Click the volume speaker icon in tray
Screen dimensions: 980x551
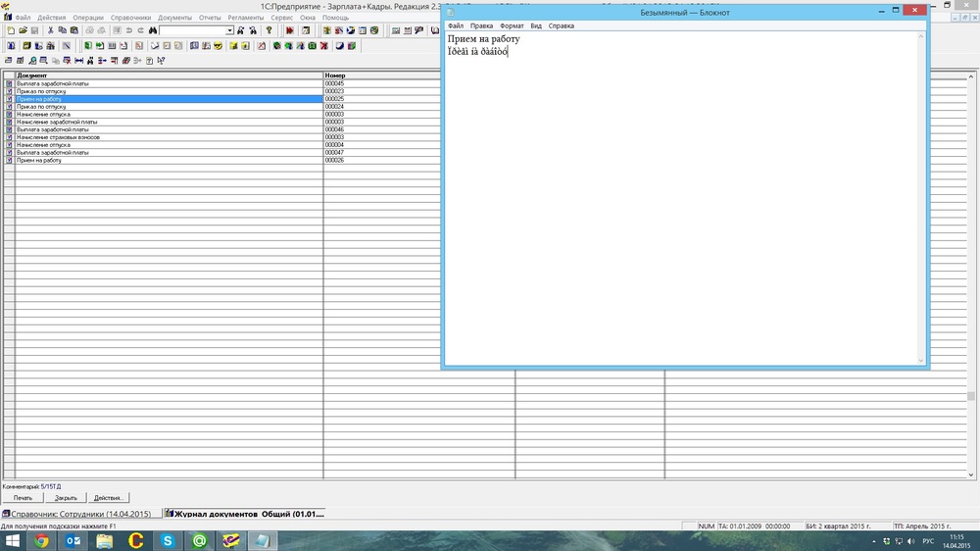pyautogui.click(x=910, y=541)
